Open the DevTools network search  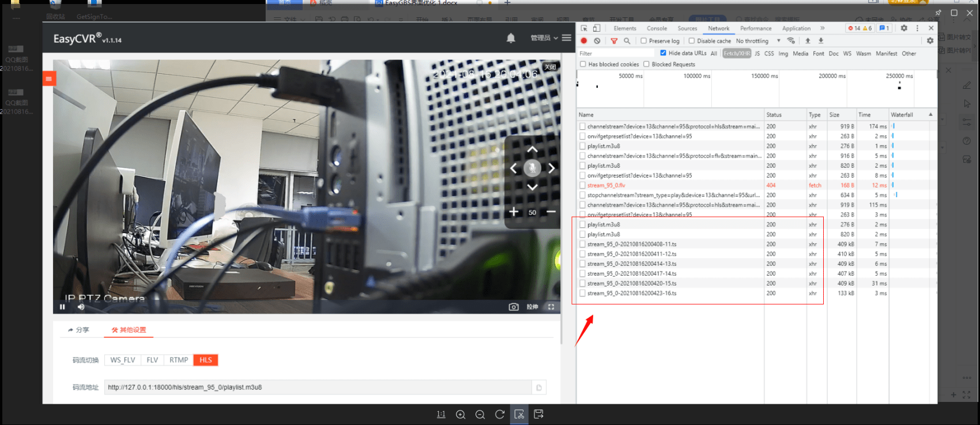(x=627, y=41)
